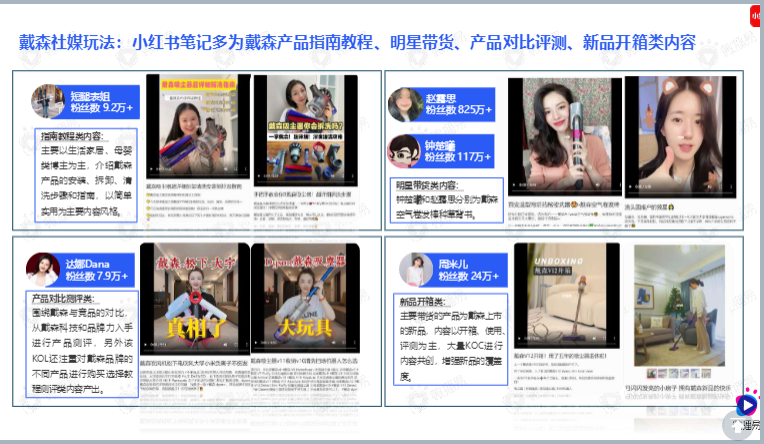Open 戴森·松下·大宇 真相了 comparison video

tap(195, 299)
